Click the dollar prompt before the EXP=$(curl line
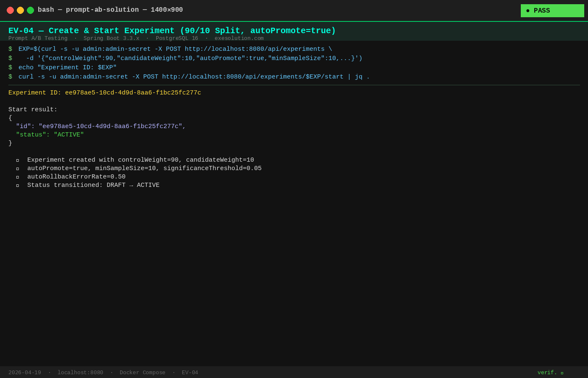The height and width of the screenshot is (378, 588). click(x=10, y=50)
